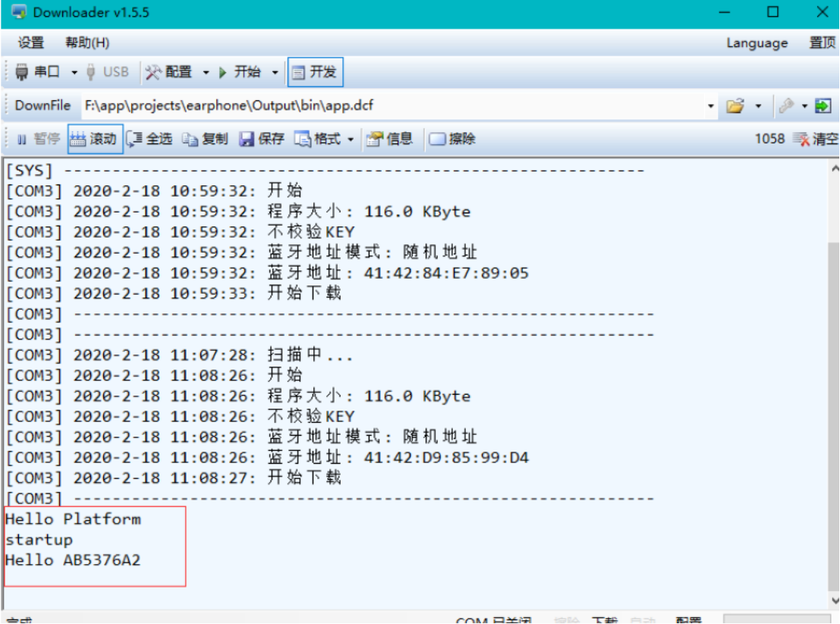This screenshot has width=840, height=624.
Task: Click the greyed key tool icon
Action: 786,106
